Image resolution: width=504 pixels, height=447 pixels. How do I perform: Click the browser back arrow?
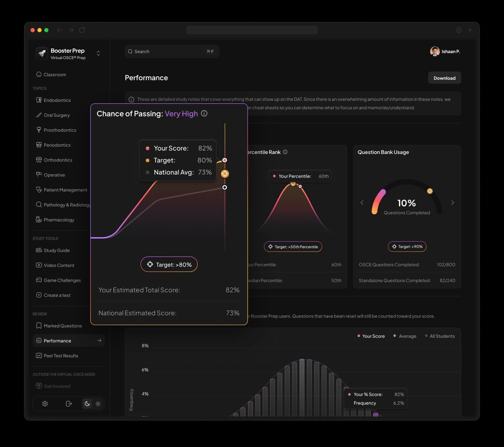(x=59, y=30)
